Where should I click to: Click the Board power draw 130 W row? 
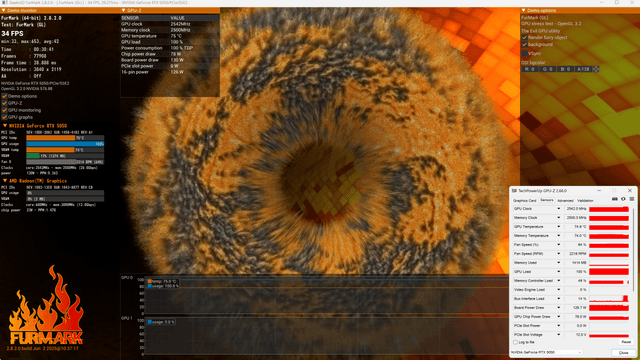170,60
